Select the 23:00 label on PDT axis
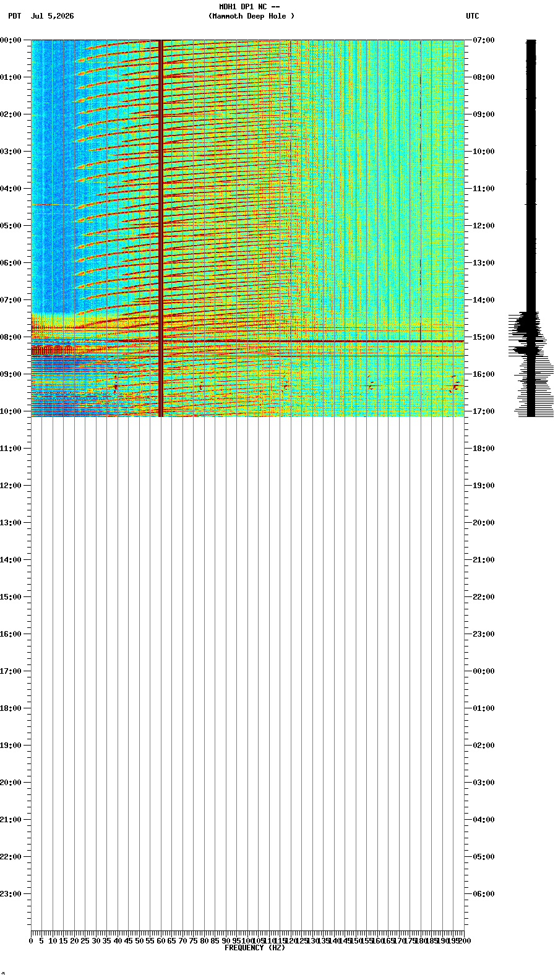 pyautogui.click(x=11, y=893)
